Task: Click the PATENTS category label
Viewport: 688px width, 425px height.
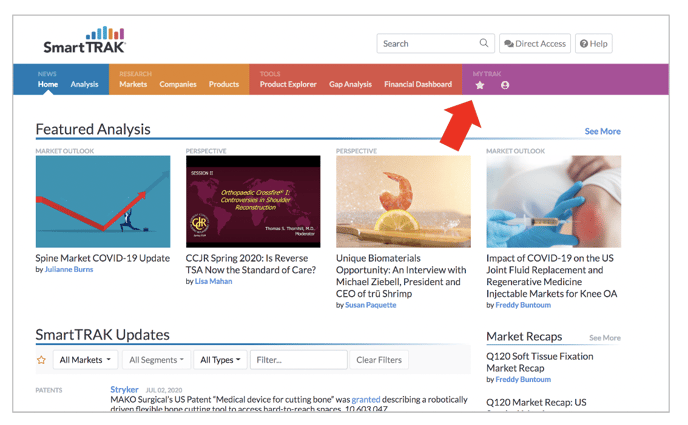Action: pyautogui.click(x=49, y=390)
